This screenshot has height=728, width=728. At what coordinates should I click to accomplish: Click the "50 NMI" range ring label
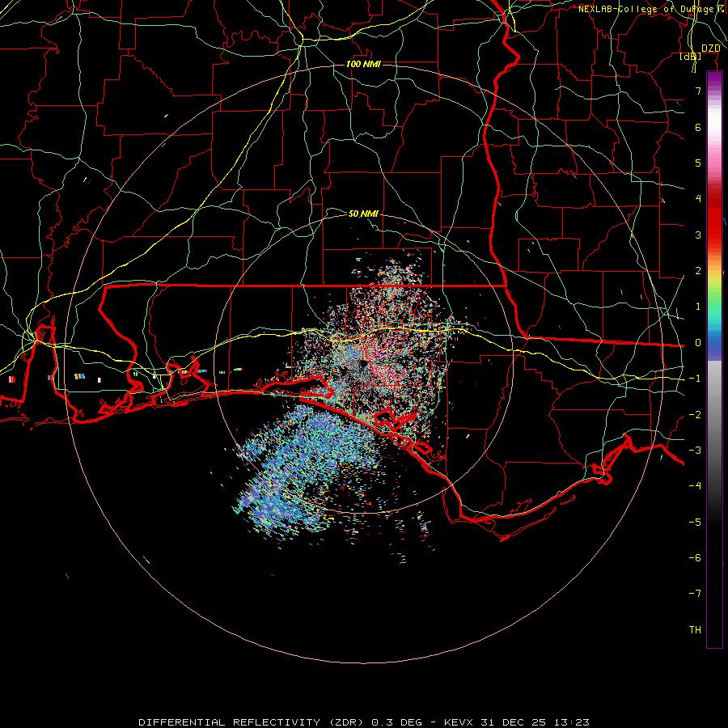[363, 214]
